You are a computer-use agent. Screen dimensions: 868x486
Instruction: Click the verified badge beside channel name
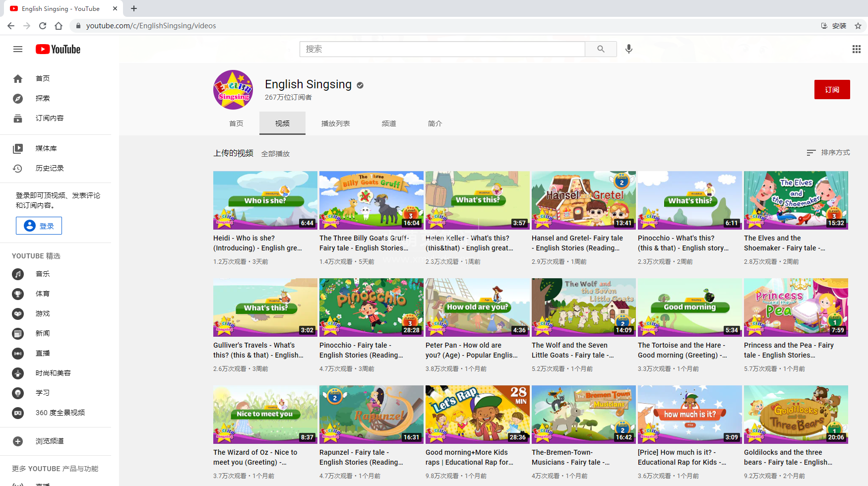pyautogui.click(x=360, y=85)
